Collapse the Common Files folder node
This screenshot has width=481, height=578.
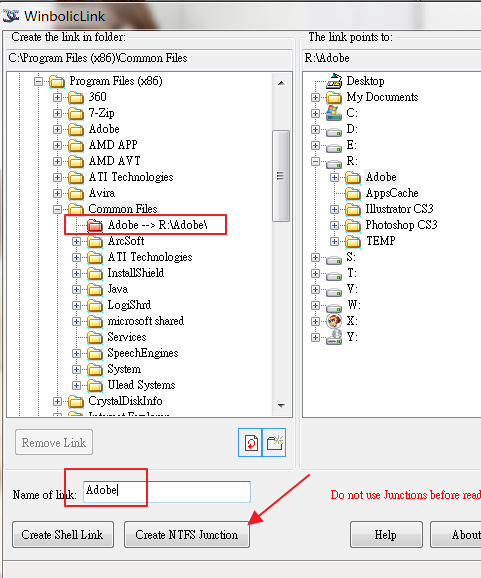tap(57, 209)
